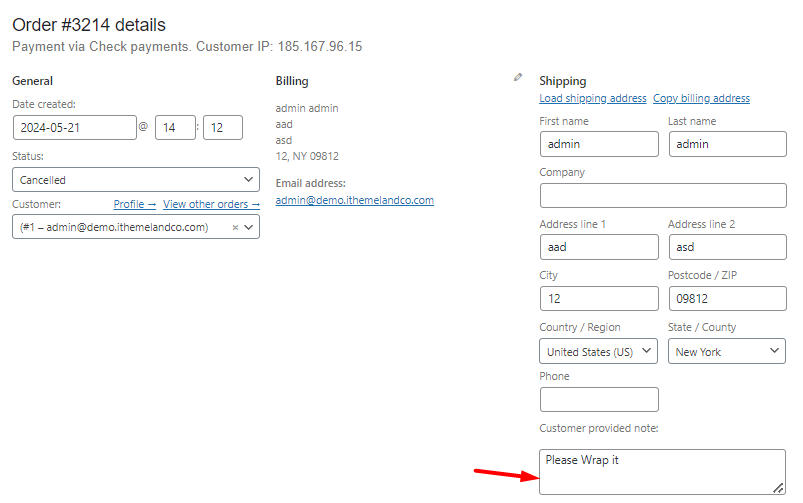The width and height of the screenshot is (803, 503).
Task: Open the State / County dropdown
Action: 727,351
